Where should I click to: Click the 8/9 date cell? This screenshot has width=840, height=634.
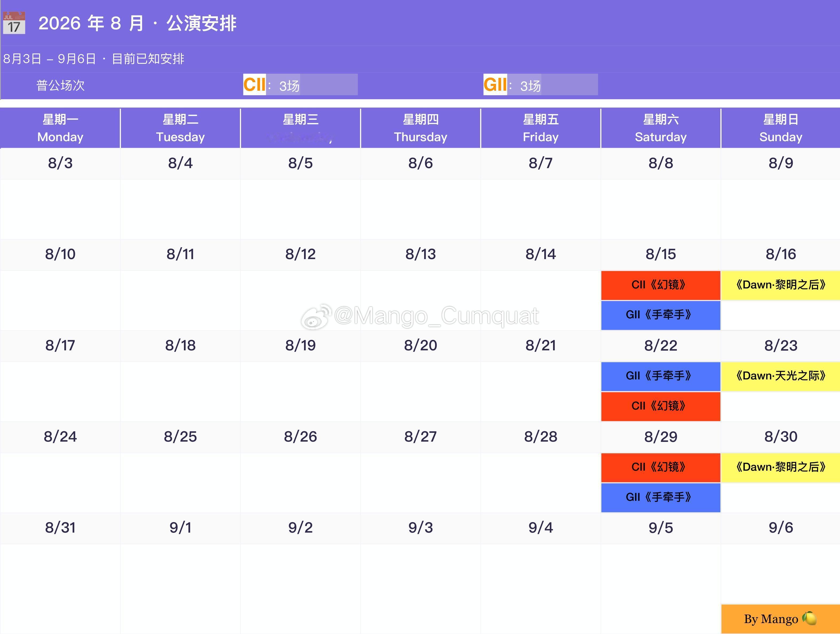pos(781,164)
